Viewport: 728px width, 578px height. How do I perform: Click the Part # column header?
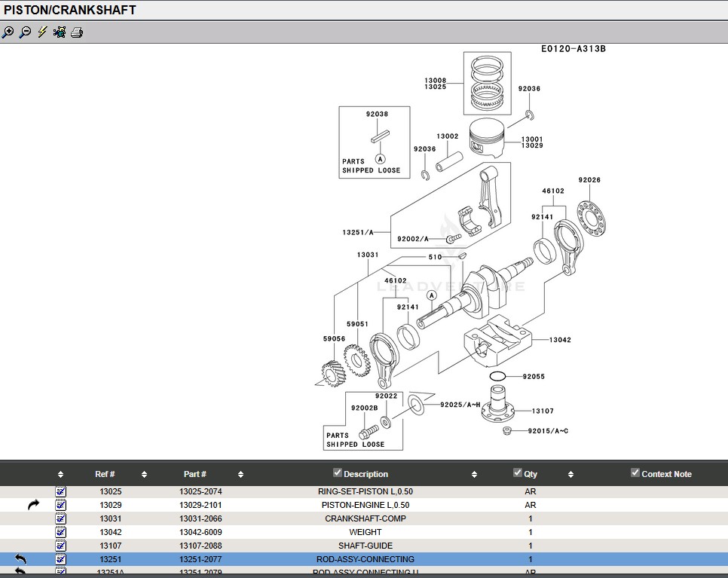[194, 474]
